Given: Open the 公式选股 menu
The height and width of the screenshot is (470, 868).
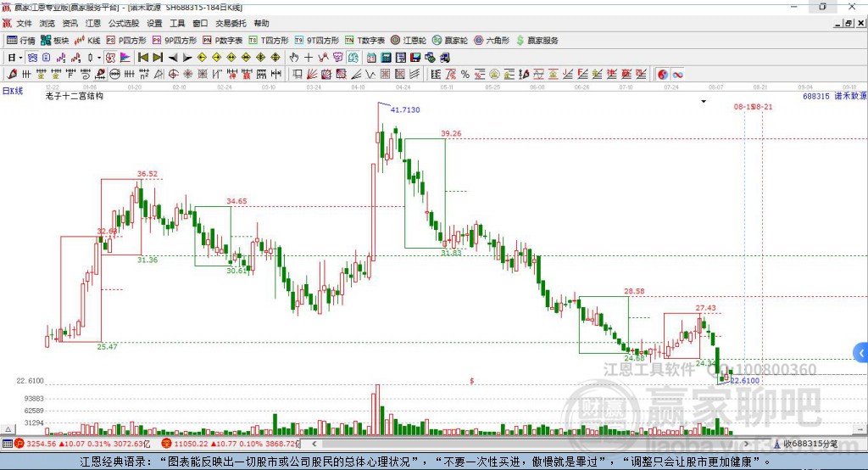Looking at the screenshot, I should [x=124, y=23].
